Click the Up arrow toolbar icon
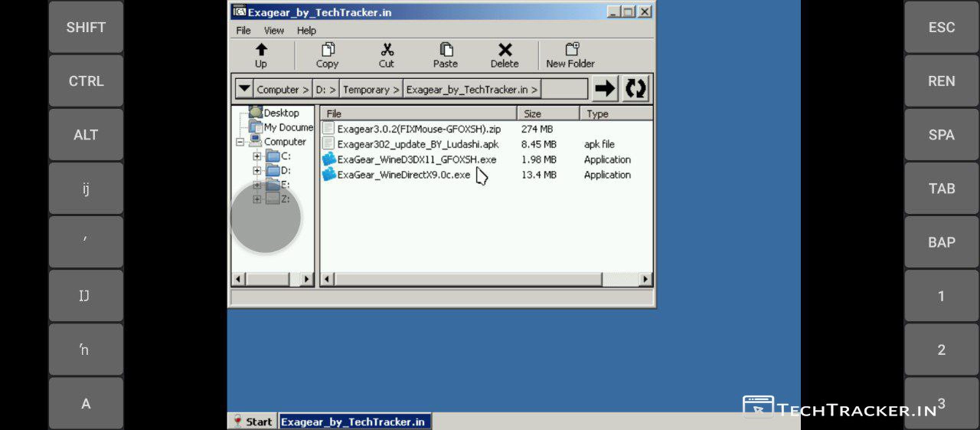Screen dimensions: 980x430 click(261, 51)
